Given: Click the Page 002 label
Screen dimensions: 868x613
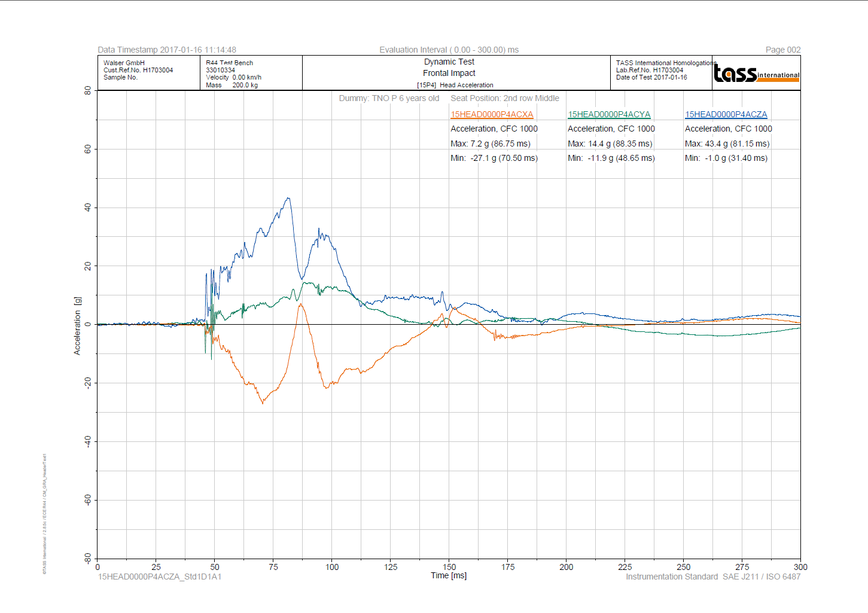Looking at the screenshot, I should pos(783,50).
